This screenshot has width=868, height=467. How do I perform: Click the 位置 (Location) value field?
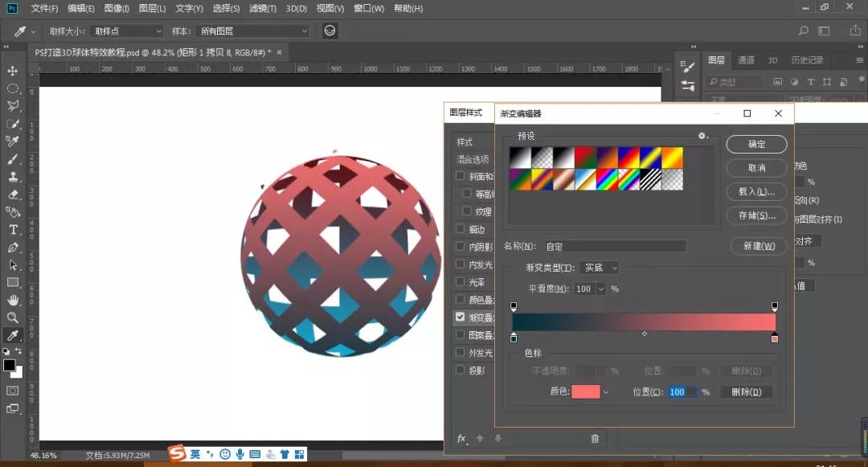click(x=679, y=391)
